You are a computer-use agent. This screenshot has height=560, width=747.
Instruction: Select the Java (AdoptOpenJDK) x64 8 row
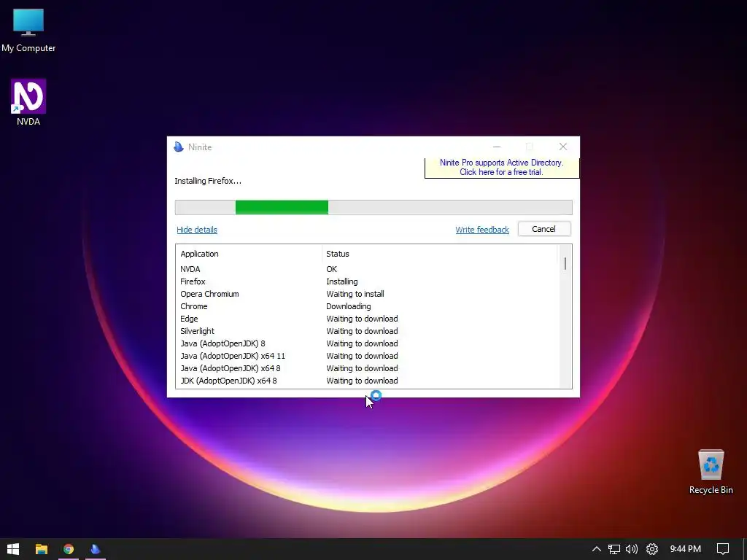coord(367,368)
